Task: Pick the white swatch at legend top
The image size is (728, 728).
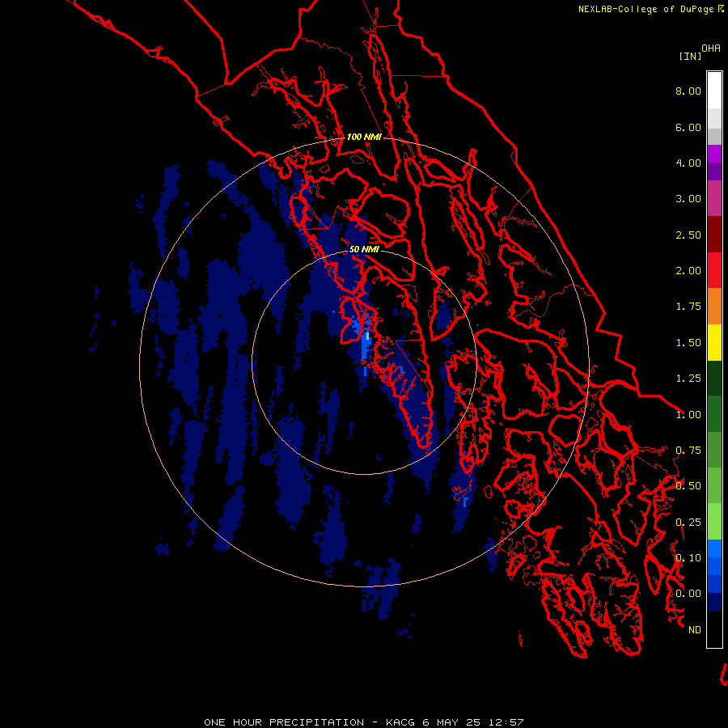Action: tap(714, 91)
